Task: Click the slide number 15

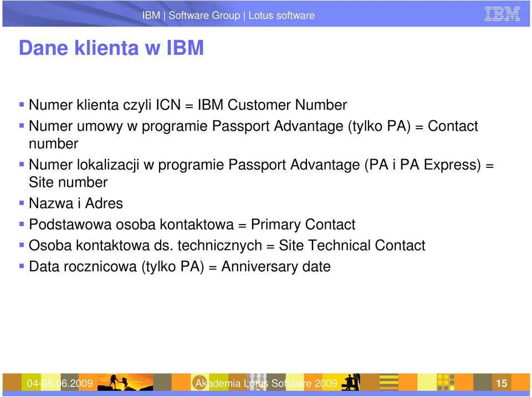Action: (502, 383)
